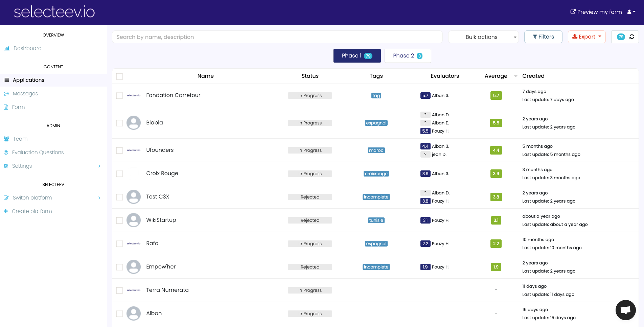Check the Test C3X row checkbox

[x=119, y=197]
